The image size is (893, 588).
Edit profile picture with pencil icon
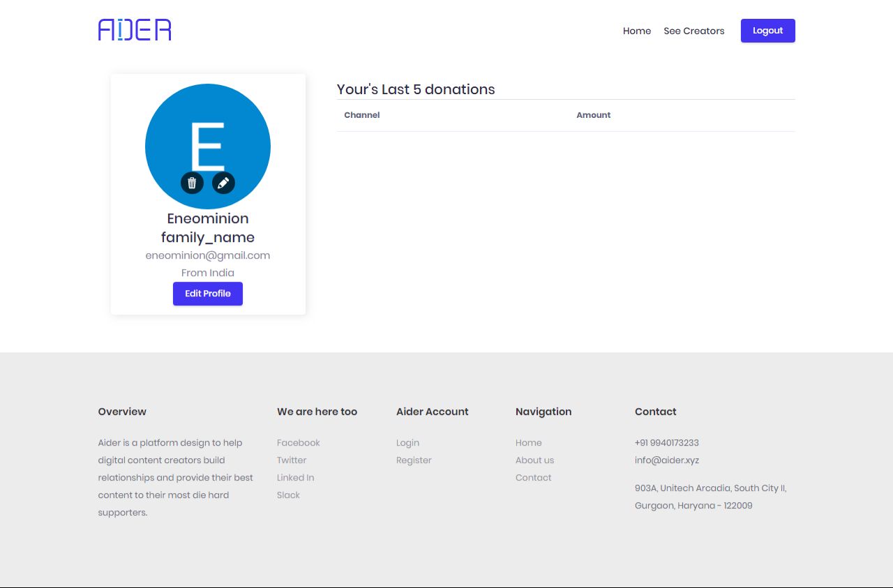pyautogui.click(x=223, y=183)
